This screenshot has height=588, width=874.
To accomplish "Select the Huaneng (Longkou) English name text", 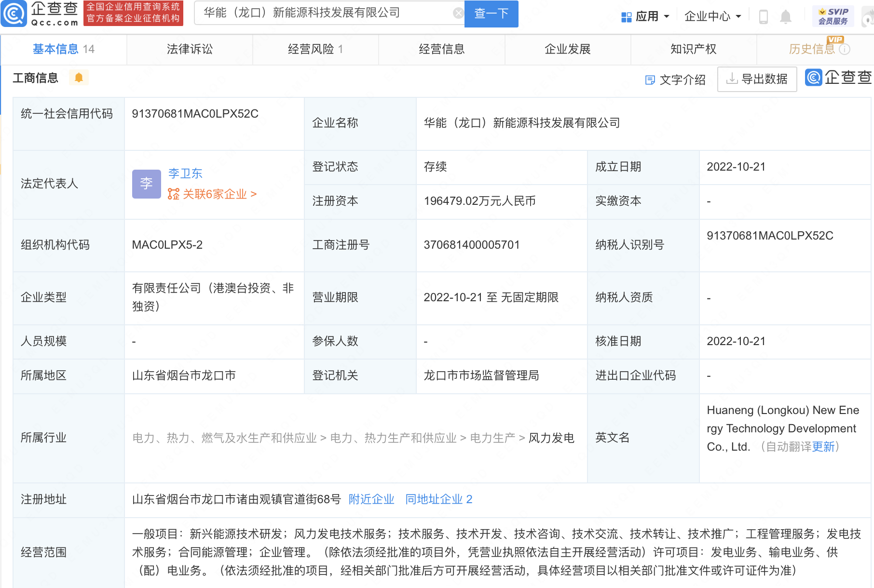I will point(783,428).
